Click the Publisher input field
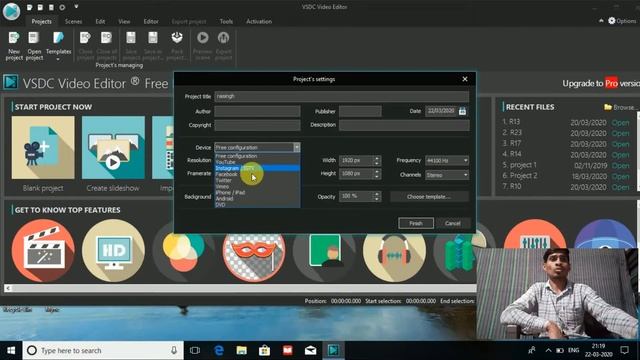The image size is (640, 360). pyautogui.click(x=360, y=111)
